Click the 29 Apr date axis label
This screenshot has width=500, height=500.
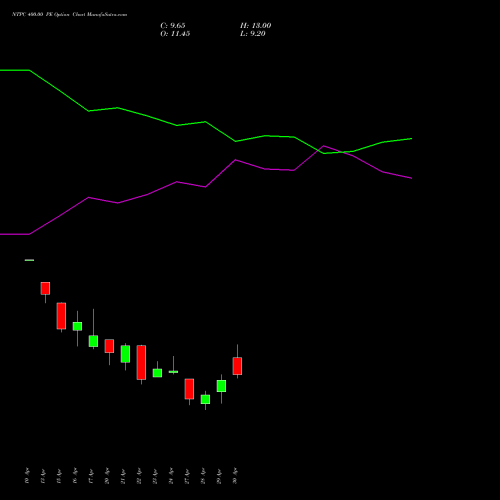pyautogui.click(x=219, y=476)
